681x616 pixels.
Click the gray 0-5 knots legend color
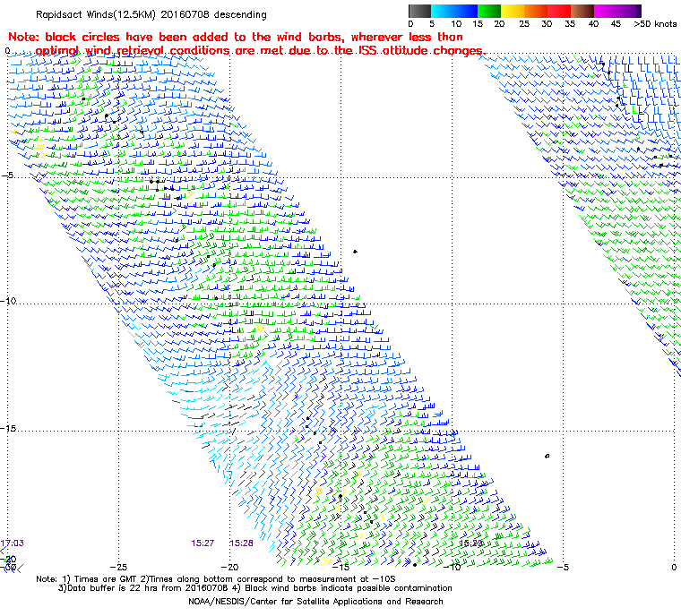click(419, 11)
